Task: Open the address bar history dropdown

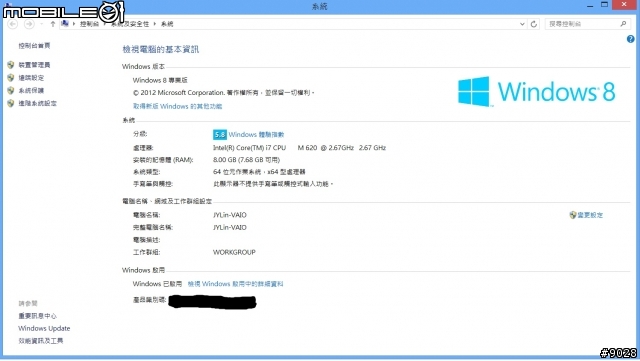Action: (522, 24)
